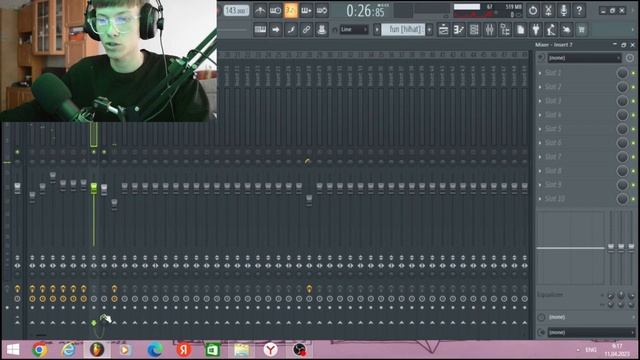
Task: Open Google Chrome from the taskbar
Action: (x=40, y=350)
